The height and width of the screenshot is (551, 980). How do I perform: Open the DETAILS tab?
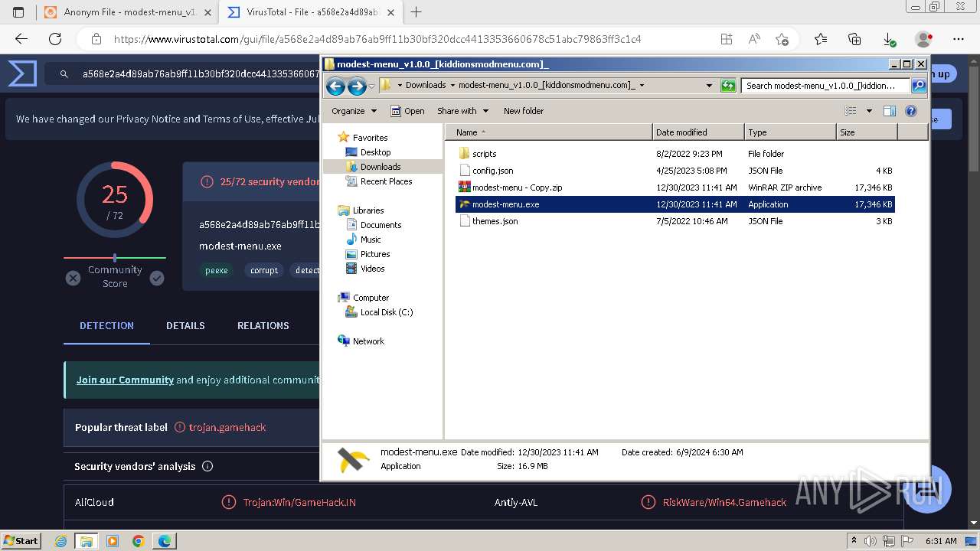[185, 326]
